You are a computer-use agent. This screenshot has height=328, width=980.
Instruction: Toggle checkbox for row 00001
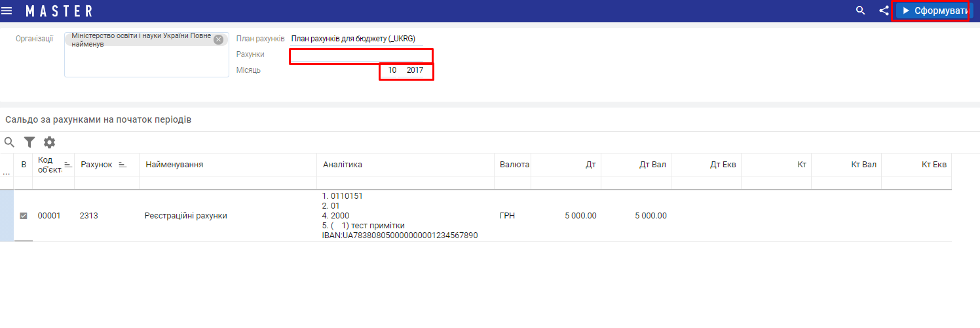(x=24, y=216)
